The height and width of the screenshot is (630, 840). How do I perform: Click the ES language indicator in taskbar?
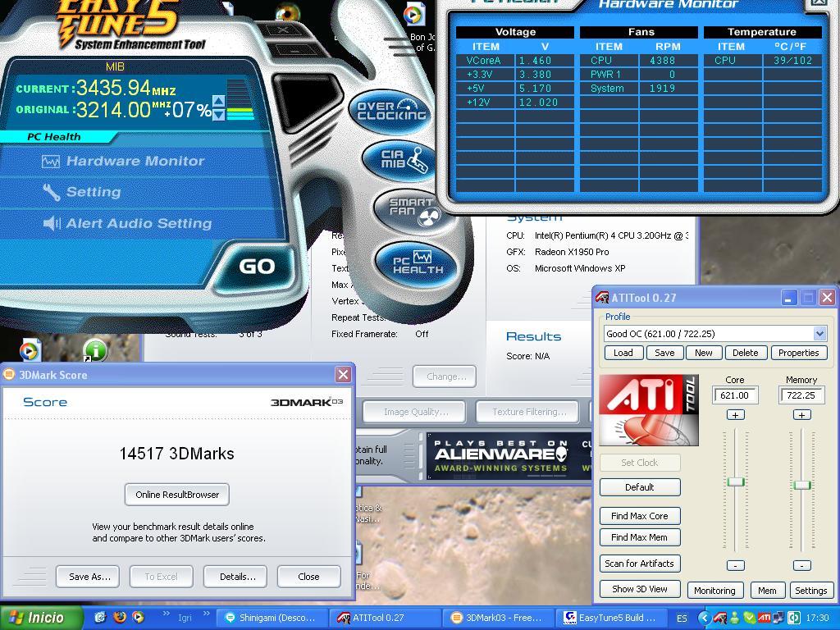[x=682, y=619]
